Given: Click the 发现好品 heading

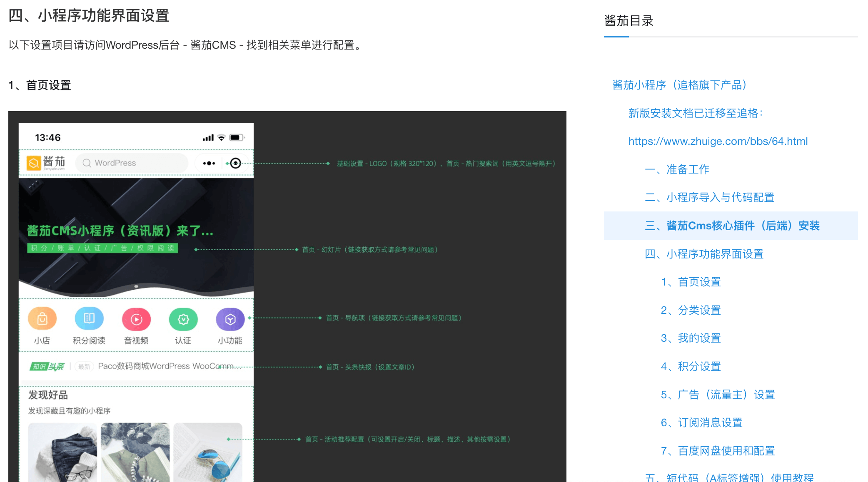Looking at the screenshot, I should click(x=48, y=395).
